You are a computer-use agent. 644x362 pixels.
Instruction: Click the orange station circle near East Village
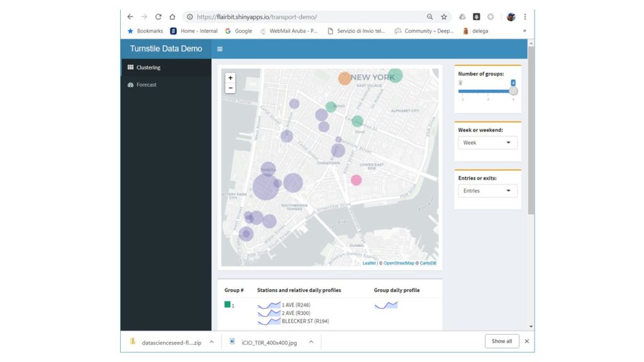coord(345,78)
